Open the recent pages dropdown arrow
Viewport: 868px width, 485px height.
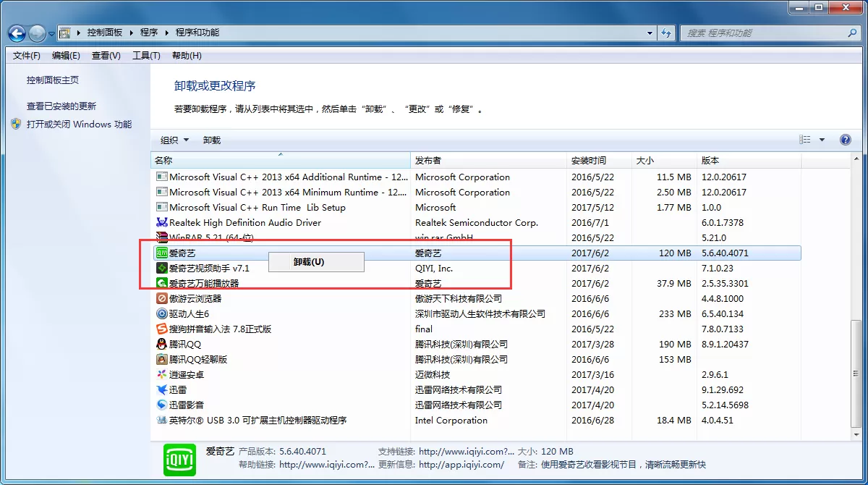pos(51,33)
